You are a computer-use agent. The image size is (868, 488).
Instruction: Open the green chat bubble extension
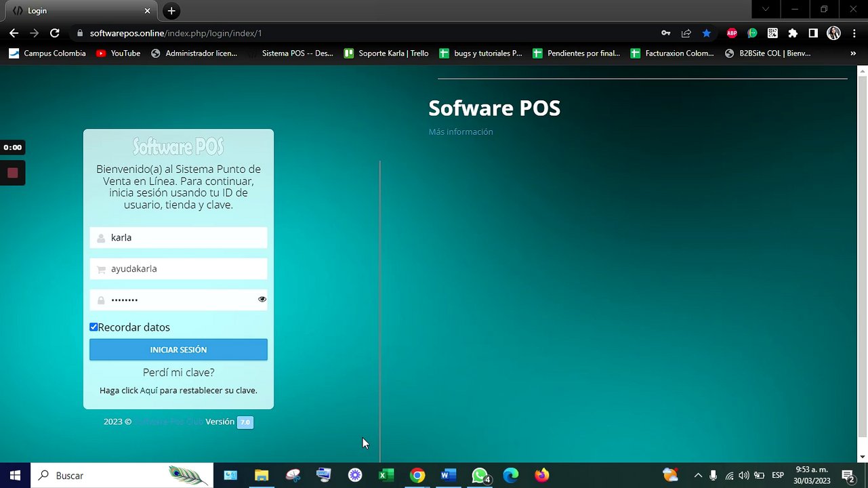click(x=752, y=33)
